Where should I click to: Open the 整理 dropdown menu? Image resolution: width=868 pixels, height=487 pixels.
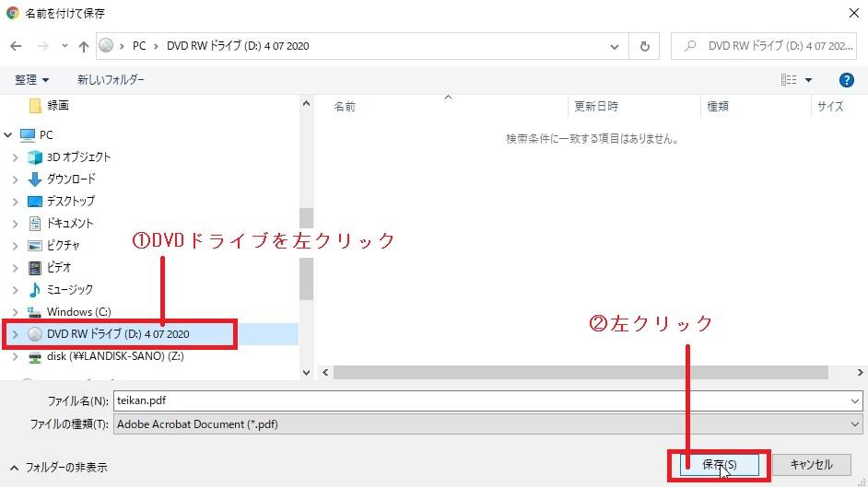click(32, 80)
